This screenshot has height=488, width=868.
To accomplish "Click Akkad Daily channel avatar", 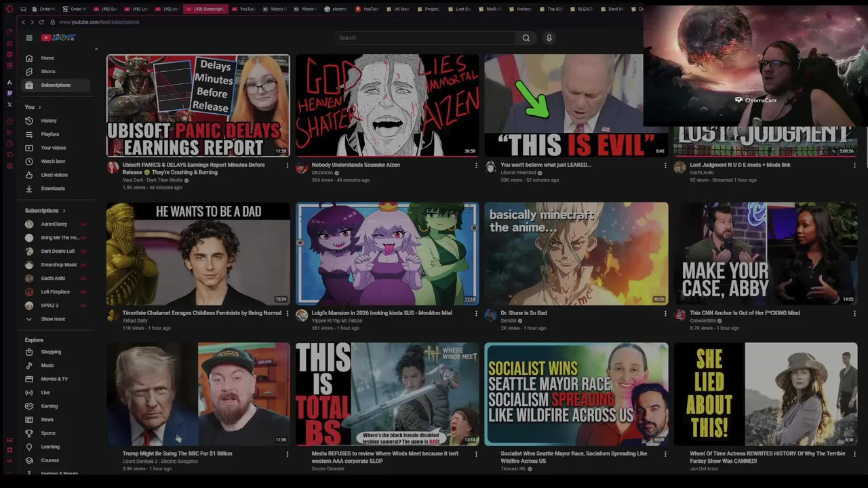I will coord(113,315).
